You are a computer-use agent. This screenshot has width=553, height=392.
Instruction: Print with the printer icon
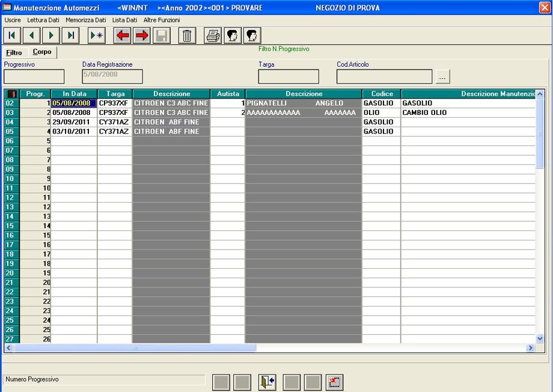pos(213,35)
